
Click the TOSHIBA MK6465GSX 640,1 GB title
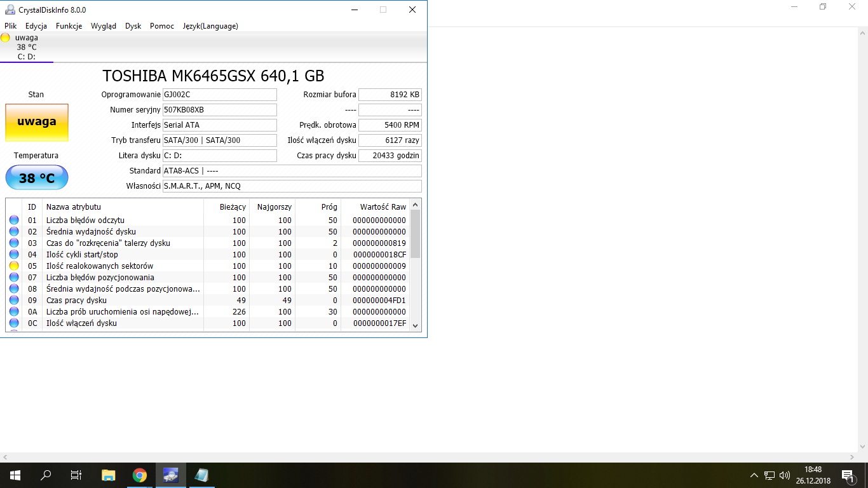point(214,76)
